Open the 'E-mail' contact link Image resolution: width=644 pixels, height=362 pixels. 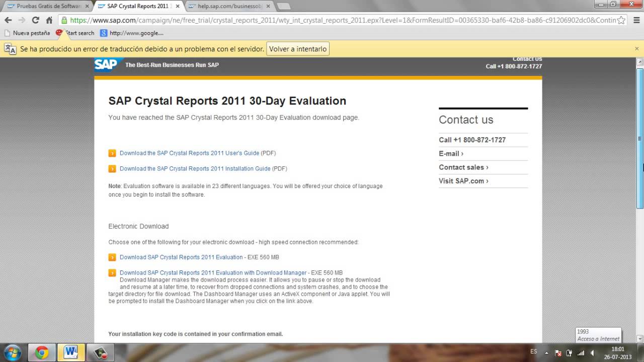(x=451, y=153)
